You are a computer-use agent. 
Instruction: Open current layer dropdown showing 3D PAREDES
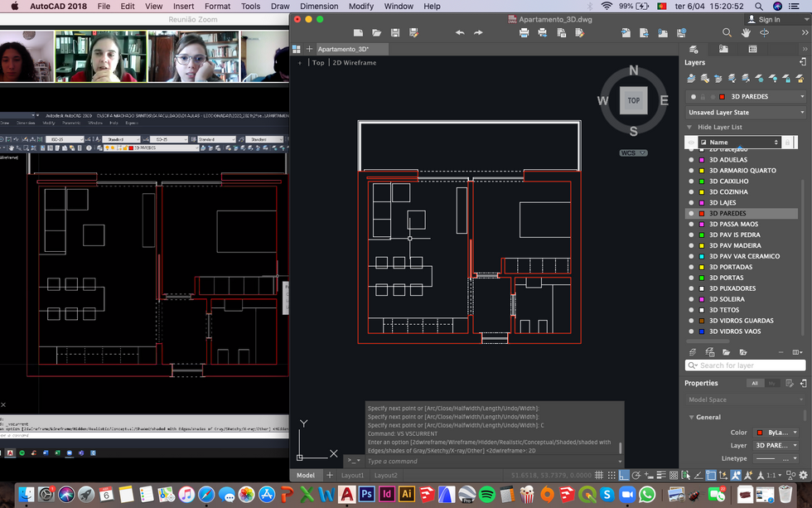[746, 96]
